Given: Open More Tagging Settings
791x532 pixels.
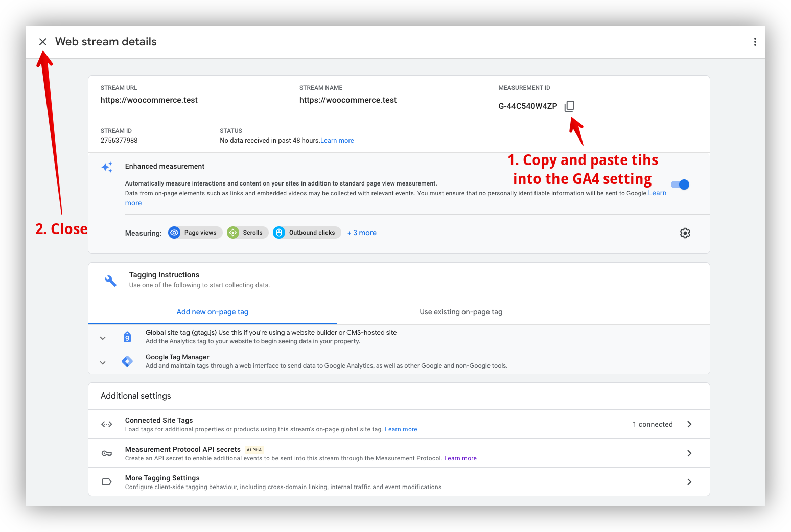Looking at the screenshot, I should [x=689, y=482].
